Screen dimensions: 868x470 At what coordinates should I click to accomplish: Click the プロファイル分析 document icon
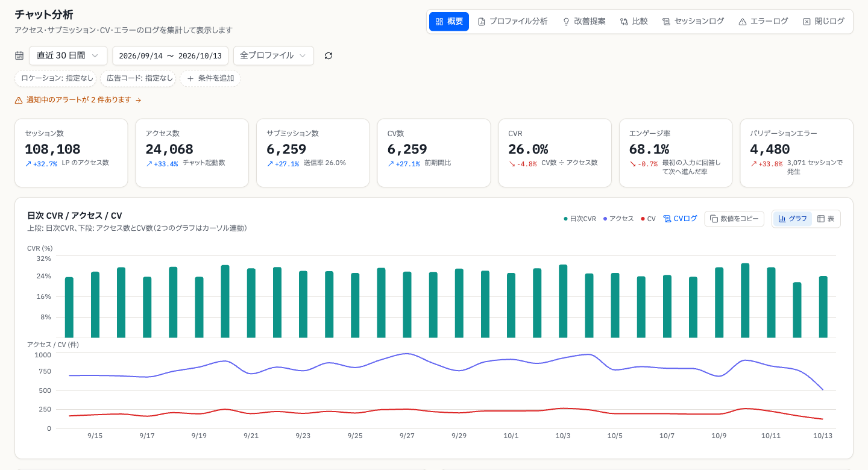pyautogui.click(x=482, y=22)
